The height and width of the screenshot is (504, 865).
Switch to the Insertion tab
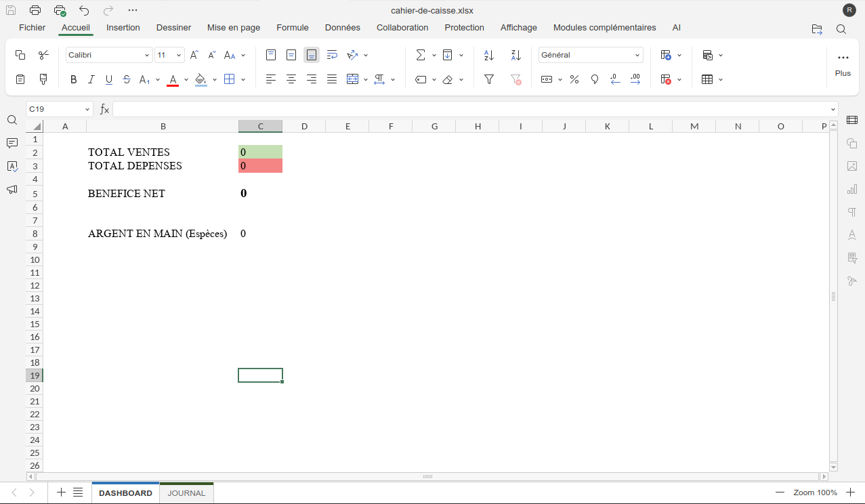[123, 28]
